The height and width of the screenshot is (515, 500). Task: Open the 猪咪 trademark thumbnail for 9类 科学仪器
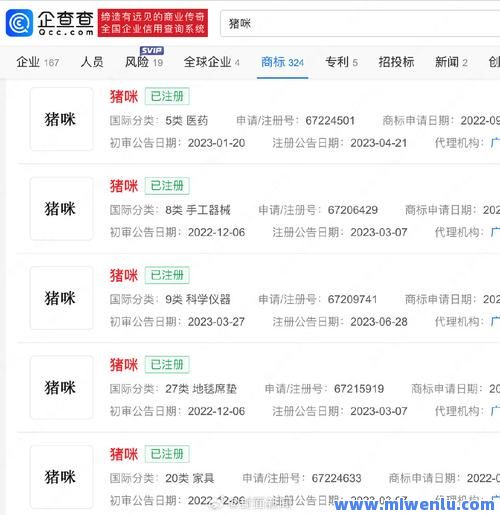click(61, 298)
